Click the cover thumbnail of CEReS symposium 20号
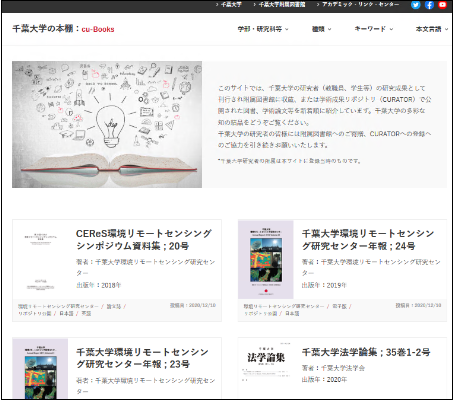This screenshot has height=400, width=453. (x=40, y=260)
